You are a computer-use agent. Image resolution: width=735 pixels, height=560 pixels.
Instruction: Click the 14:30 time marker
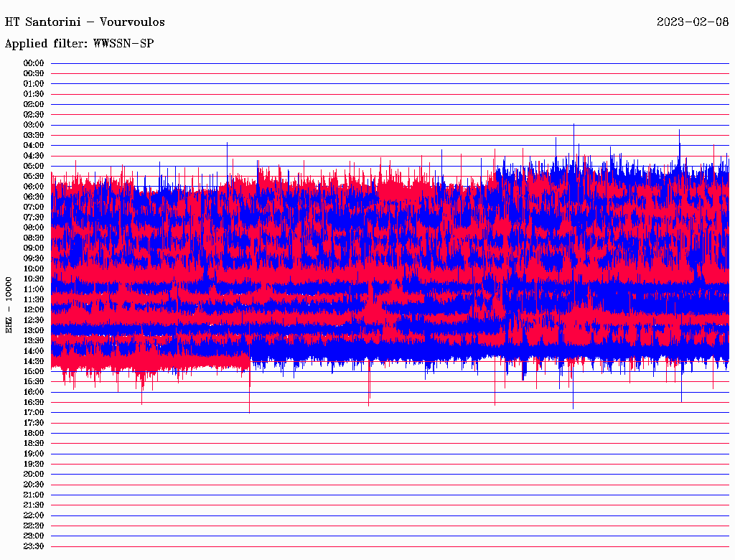(x=34, y=361)
